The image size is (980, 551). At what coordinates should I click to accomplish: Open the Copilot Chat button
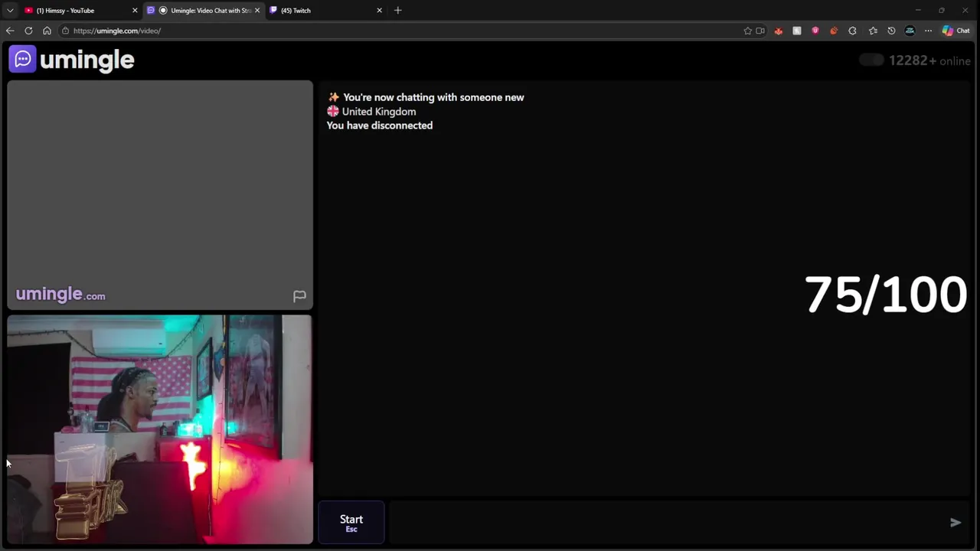(x=955, y=31)
